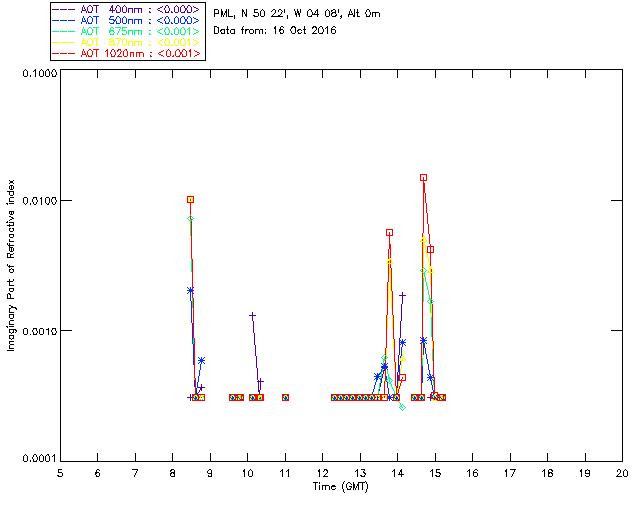Click the 'Time (GMT)' x-axis title
The height and width of the screenshot is (512, 640).
[x=340, y=487]
